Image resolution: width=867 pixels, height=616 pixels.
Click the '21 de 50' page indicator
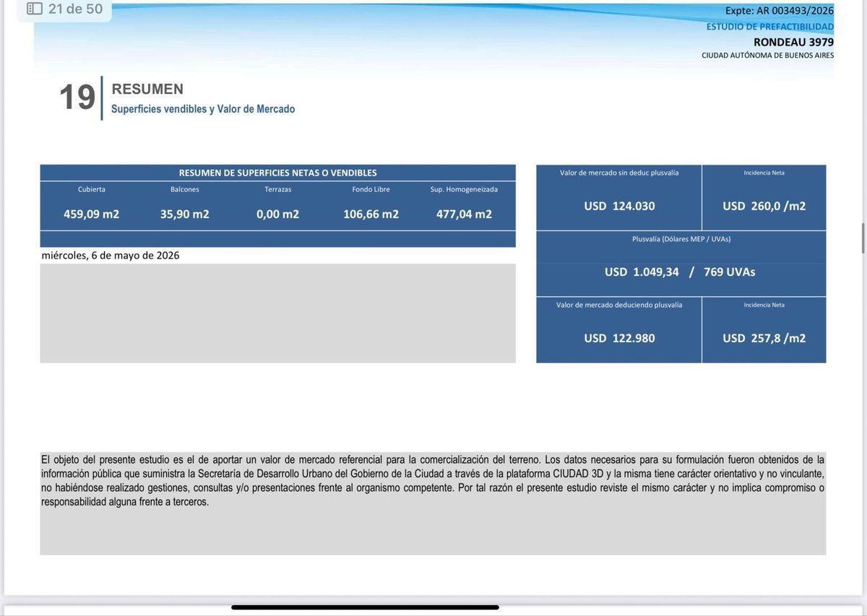point(75,9)
